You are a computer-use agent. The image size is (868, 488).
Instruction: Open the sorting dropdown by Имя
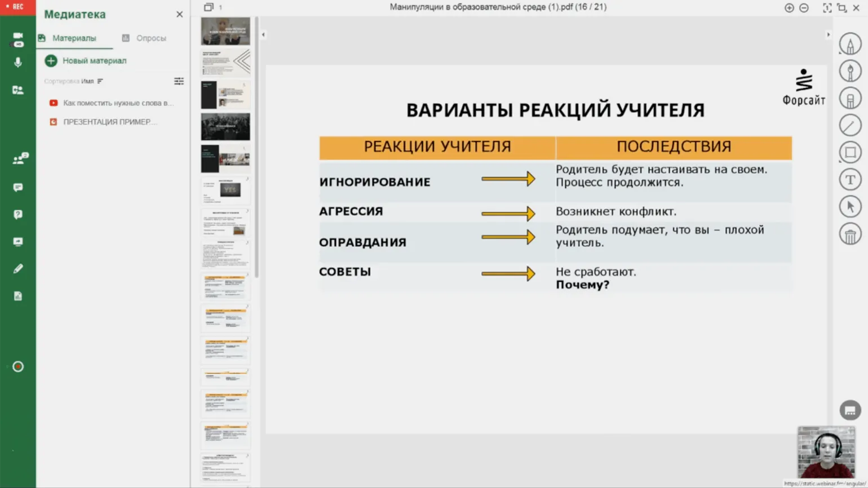92,81
